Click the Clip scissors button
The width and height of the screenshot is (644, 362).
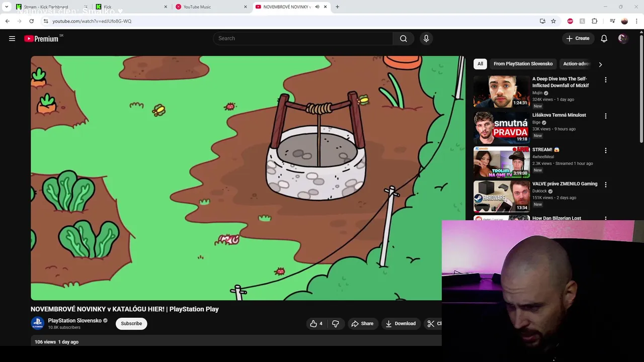[434, 324]
